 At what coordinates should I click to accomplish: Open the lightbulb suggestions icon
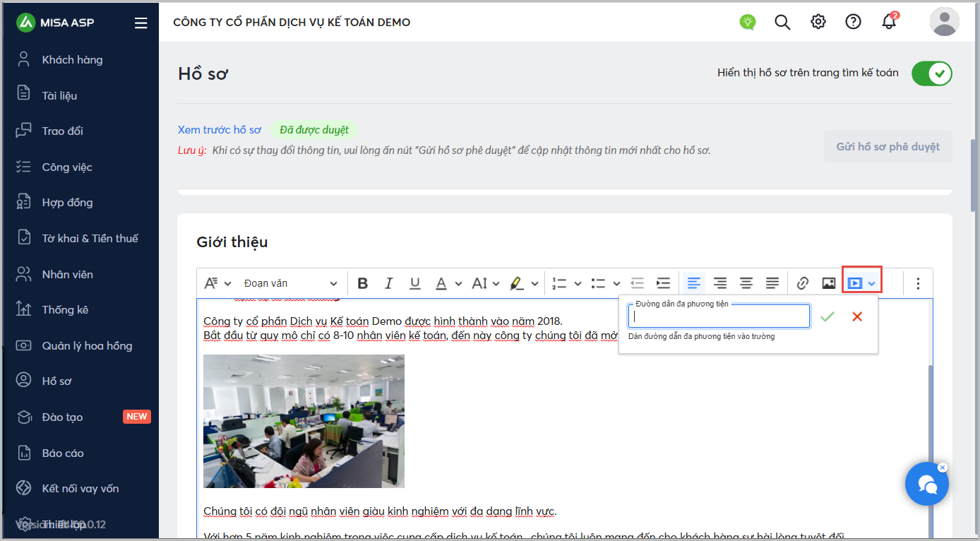pos(747,22)
